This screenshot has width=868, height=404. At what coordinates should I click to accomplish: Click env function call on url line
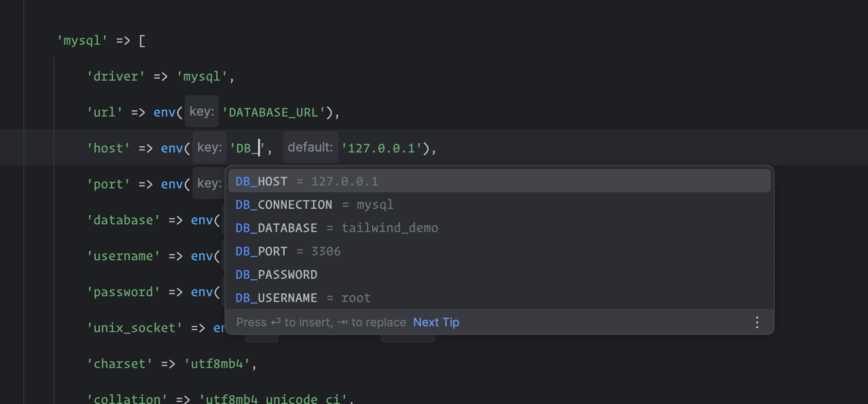click(x=164, y=112)
